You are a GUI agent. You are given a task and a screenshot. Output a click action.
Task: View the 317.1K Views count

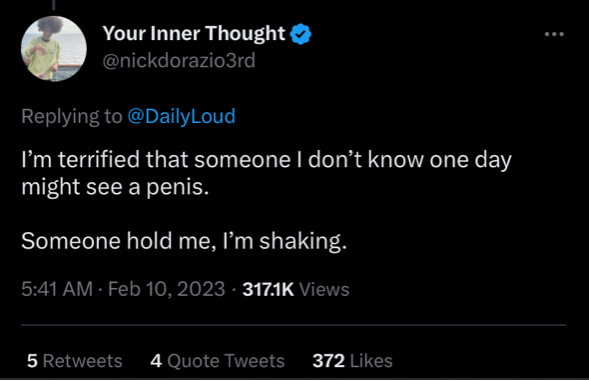[x=296, y=289]
